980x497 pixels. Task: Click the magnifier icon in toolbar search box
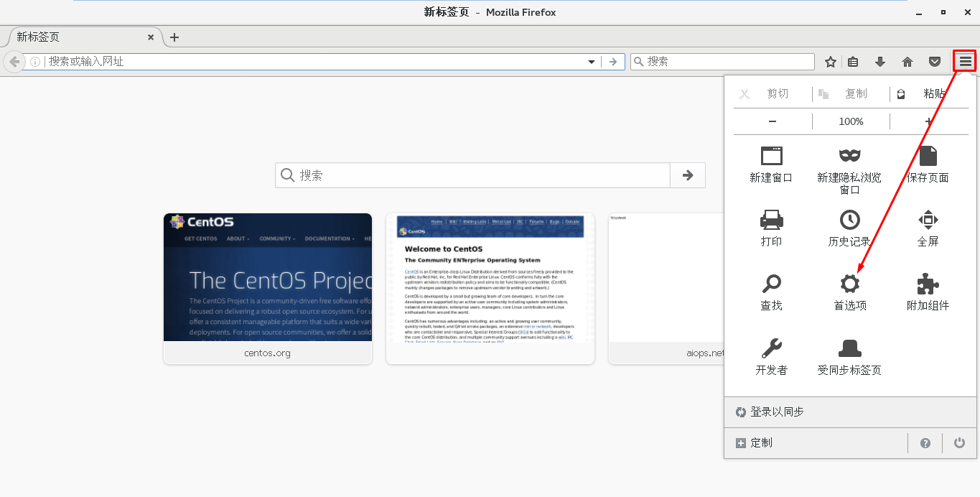[638, 62]
